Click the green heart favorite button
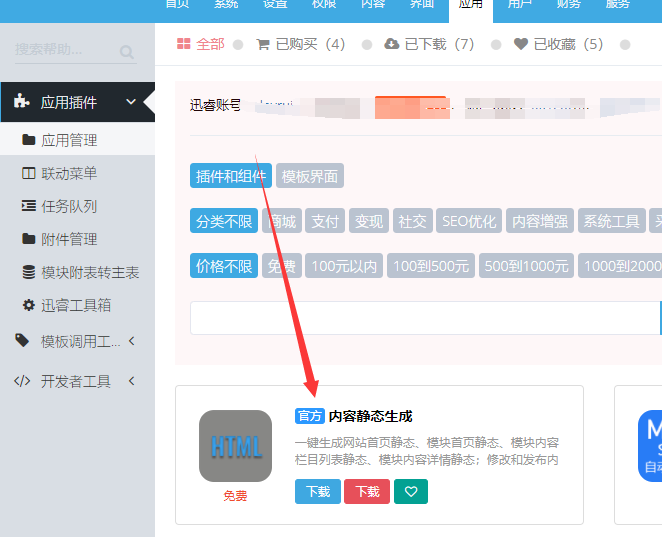Viewport: 662px width, 537px height. click(x=411, y=491)
